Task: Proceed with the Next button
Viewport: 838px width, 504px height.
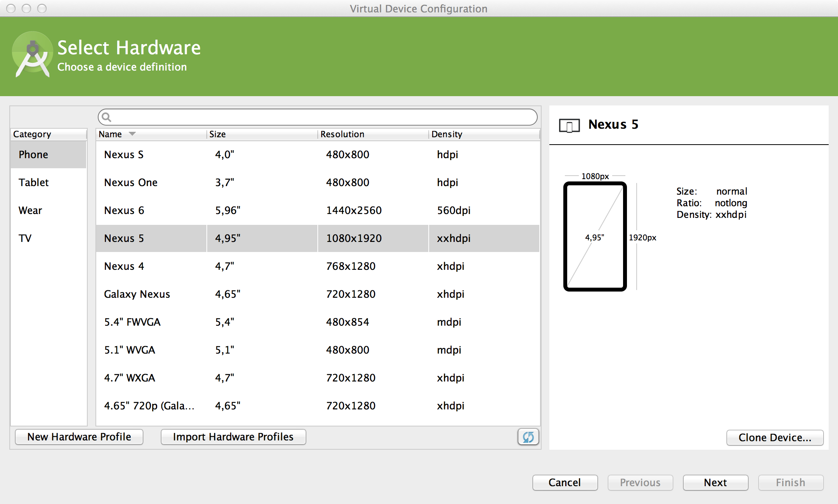Action: pyautogui.click(x=715, y=482)
